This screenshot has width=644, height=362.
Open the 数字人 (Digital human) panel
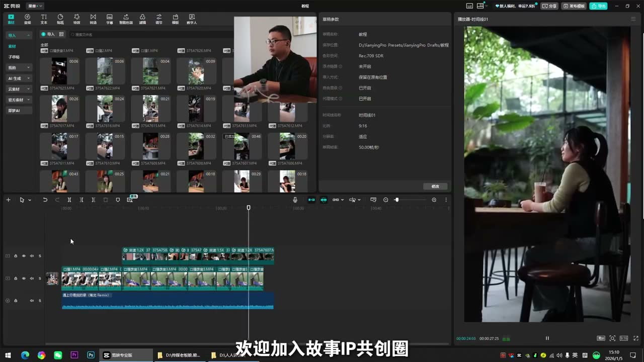click(192, 19)
